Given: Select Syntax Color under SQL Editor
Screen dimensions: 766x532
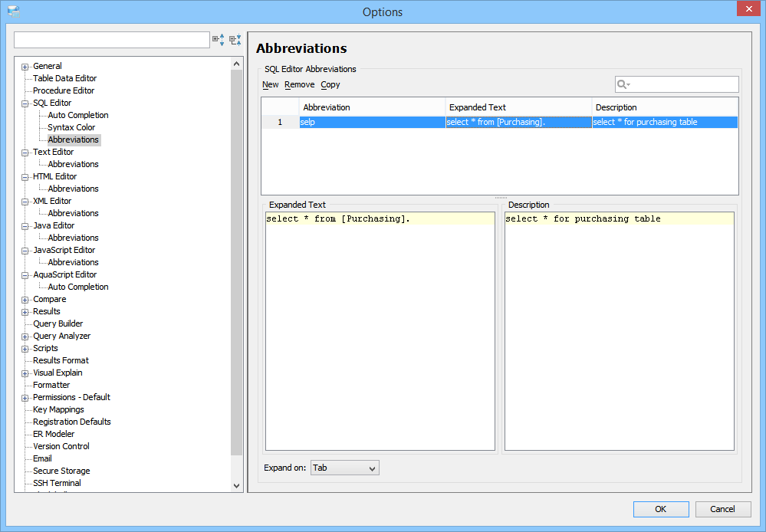Looking at the screenshot, I should click(x=71, y=127).
